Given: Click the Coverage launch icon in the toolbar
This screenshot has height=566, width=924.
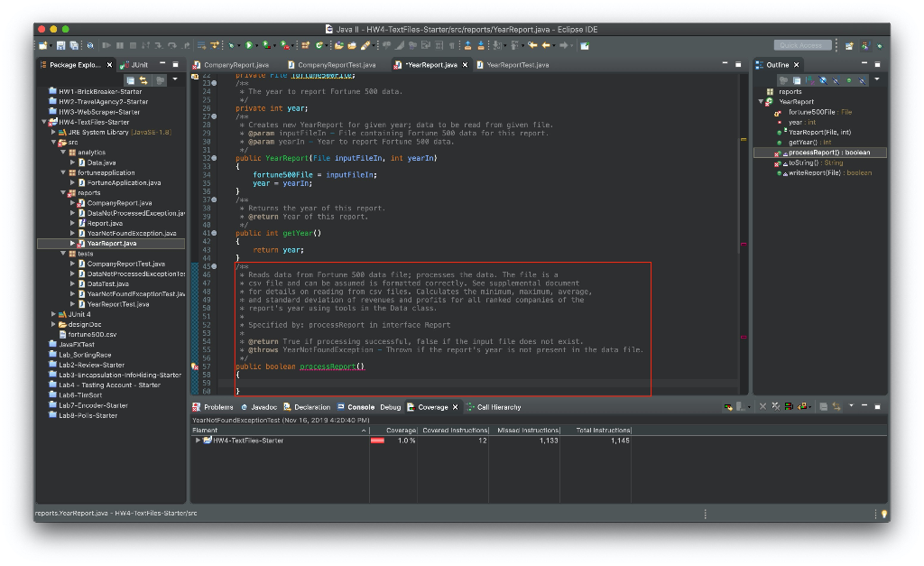Looking at the screenshot, I should (x=266, y=45).
